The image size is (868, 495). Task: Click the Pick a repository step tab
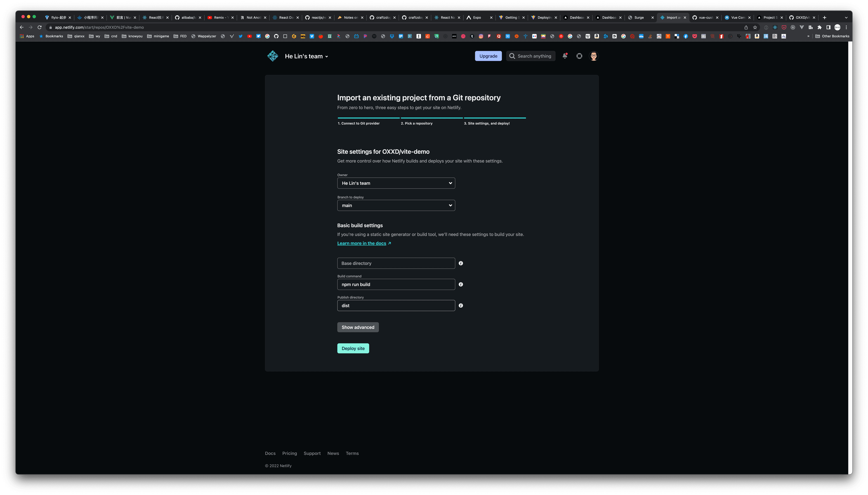coord(417,123)
